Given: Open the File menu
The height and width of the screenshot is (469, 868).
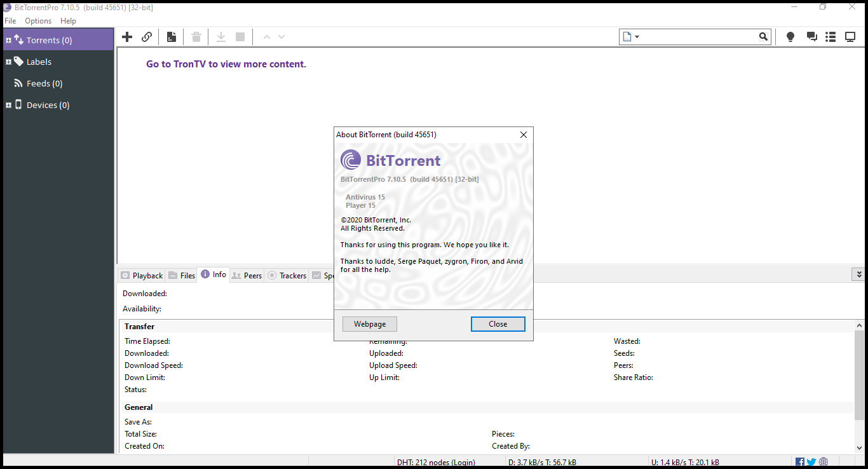Looking at the screenshot, I should tap(10, 21).
